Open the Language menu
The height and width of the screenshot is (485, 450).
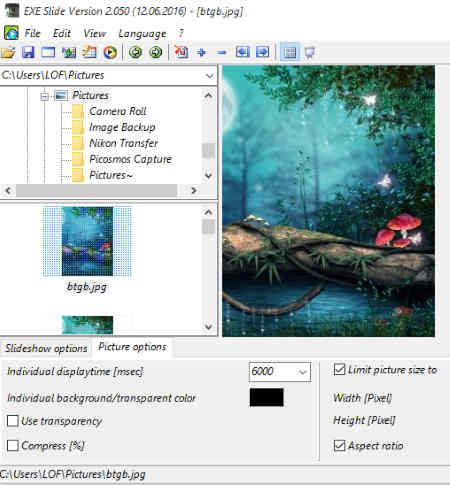142,34
